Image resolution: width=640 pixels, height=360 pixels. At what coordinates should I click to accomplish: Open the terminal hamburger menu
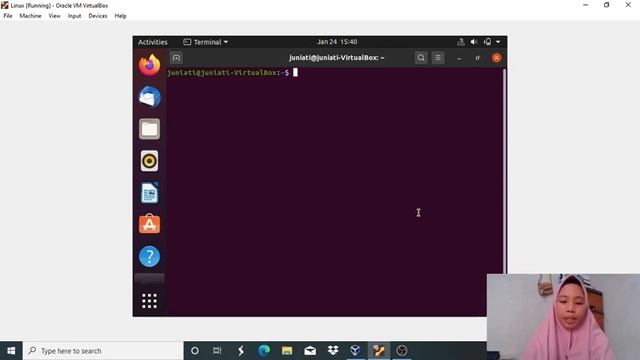[x=438, y=58]
